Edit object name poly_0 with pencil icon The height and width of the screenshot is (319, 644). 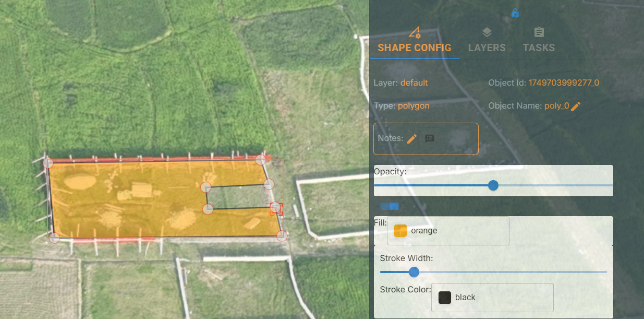[x=576, y=106]
